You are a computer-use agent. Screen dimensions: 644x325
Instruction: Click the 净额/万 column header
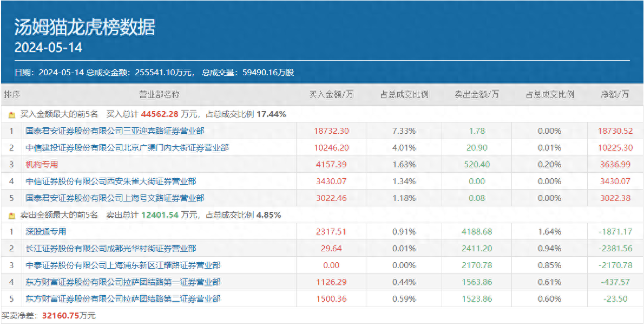(x=615, y=94)
